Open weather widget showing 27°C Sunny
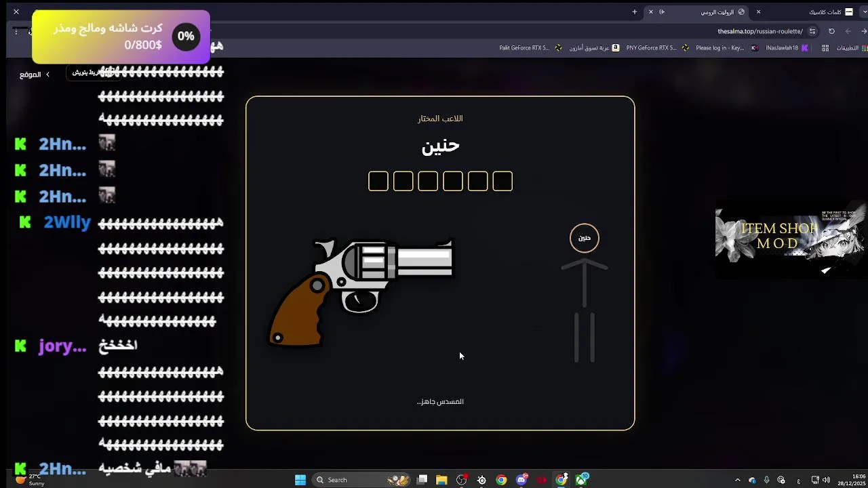 28,480
